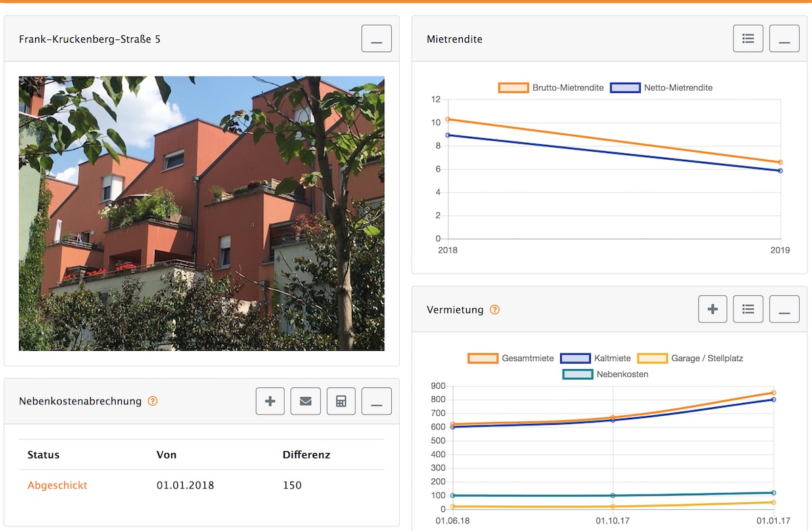
Task: Click the Differenz column header
Action: (x=307, y=454)
